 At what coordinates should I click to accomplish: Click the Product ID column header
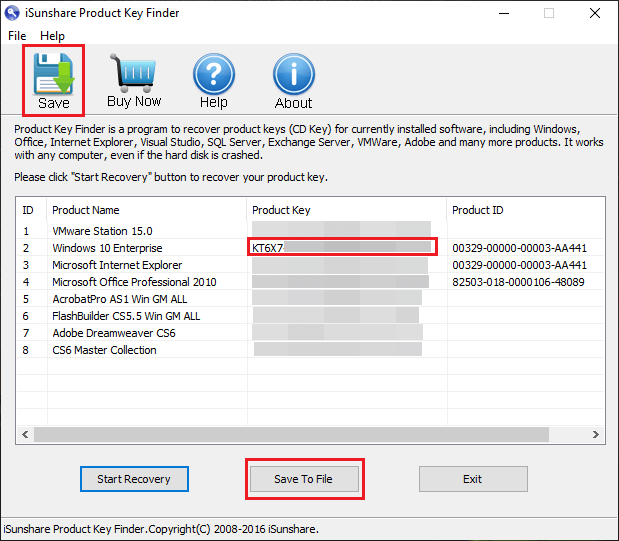tap(525, 210)
